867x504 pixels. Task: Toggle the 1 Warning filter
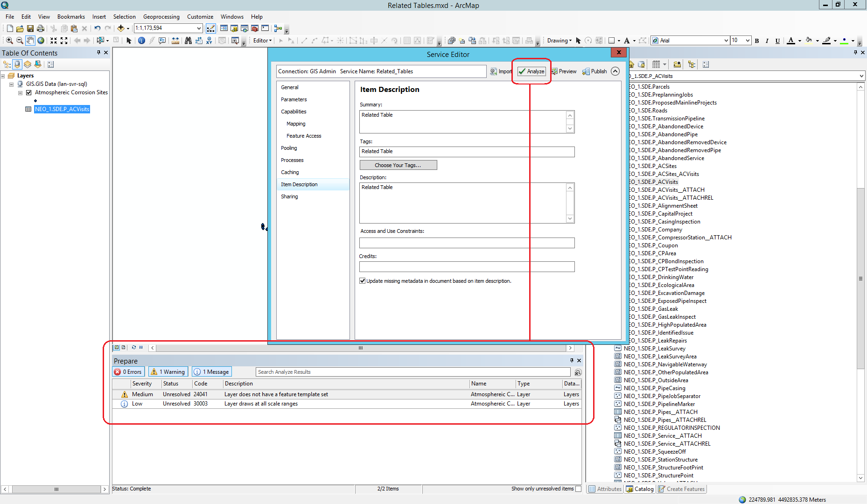(168, 372)
